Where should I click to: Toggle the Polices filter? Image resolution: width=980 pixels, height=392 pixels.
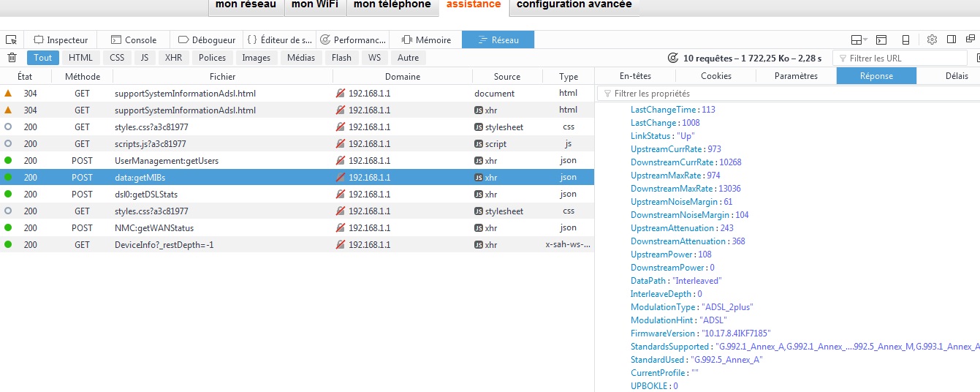[213, 58]
